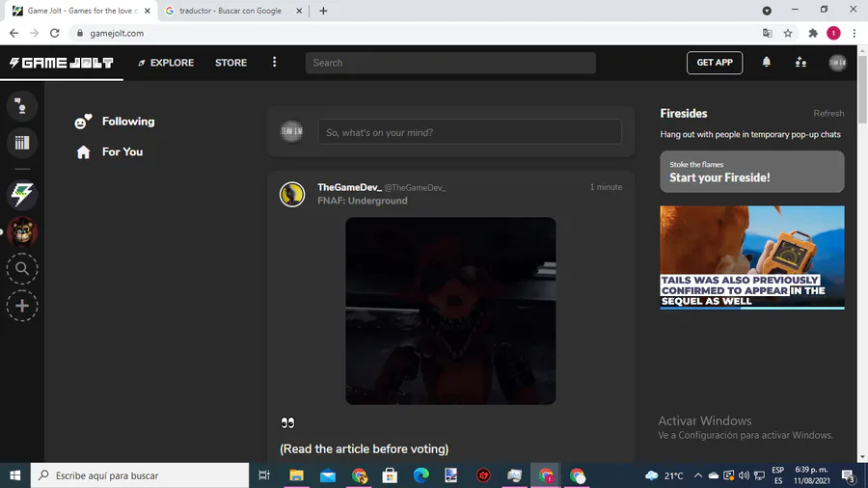Open the volume control in tray

744,475
